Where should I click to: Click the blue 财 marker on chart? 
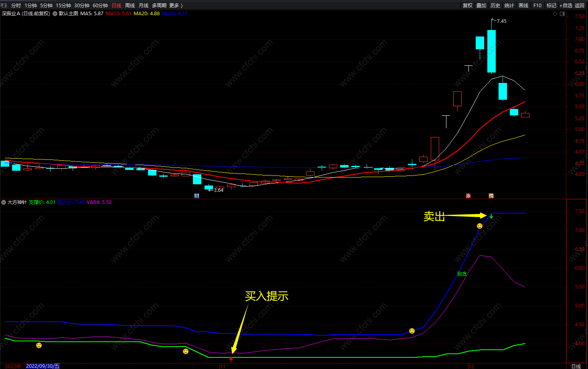point(197,196)
